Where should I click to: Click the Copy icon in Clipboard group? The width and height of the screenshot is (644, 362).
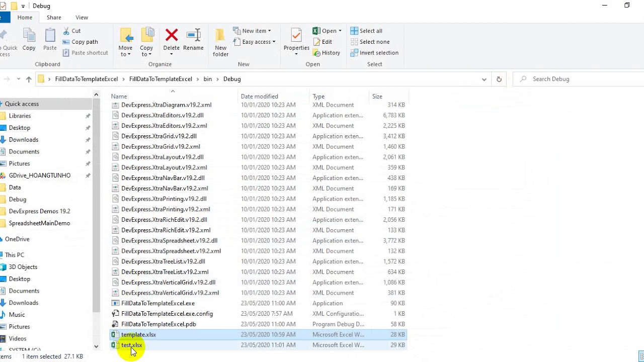click(29, 36)
